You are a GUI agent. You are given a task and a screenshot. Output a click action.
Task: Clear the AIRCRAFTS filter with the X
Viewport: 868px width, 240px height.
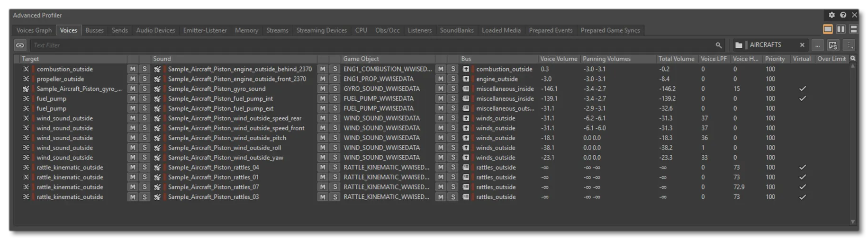coord(802,45)
